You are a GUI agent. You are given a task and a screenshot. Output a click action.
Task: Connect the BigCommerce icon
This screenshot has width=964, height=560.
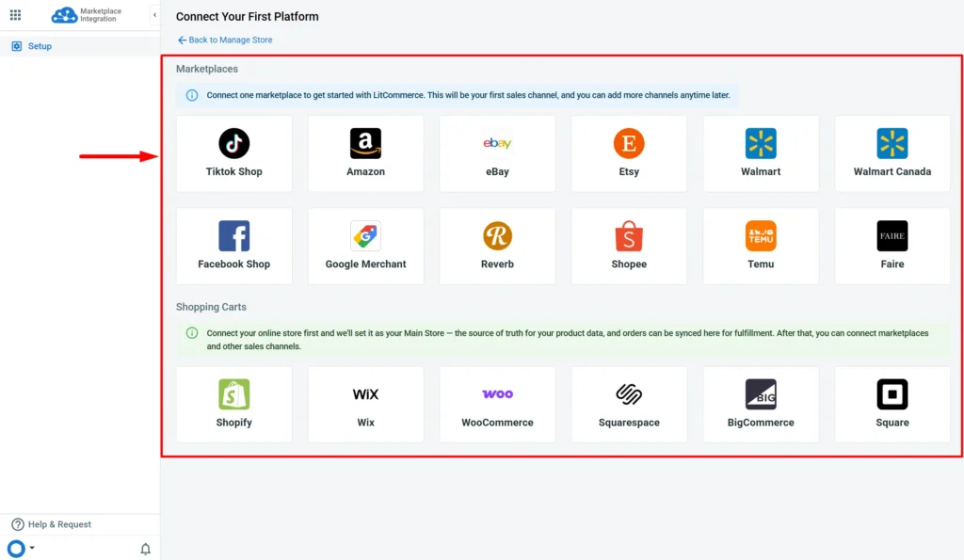point(761,394)
